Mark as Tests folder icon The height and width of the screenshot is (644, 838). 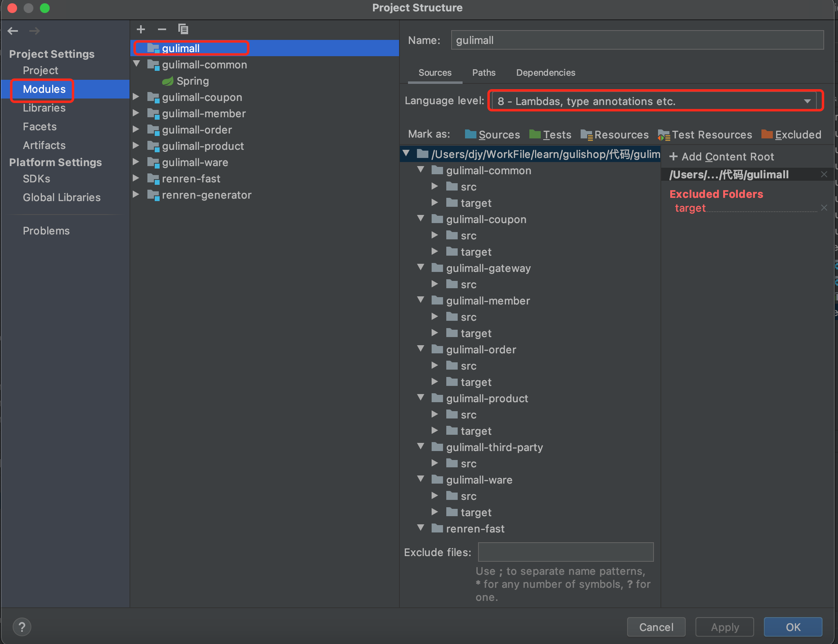tap(535, 134)
